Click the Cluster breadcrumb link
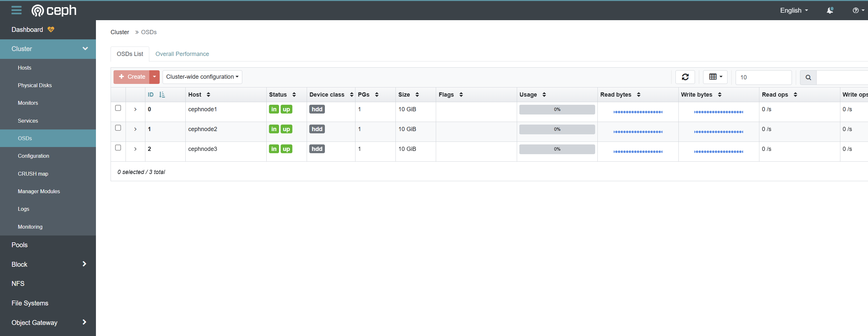Screen dimensions: 868x336 (120, 32)
